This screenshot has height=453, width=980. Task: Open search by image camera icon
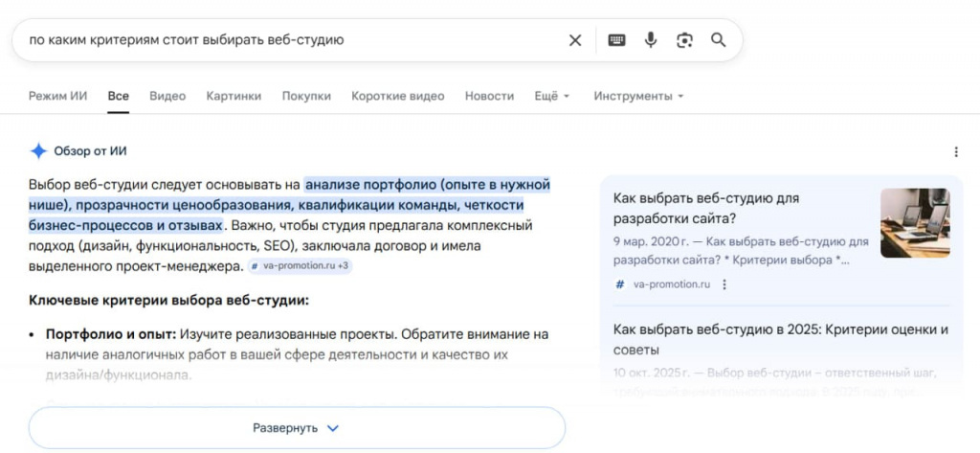pos(685,40)
